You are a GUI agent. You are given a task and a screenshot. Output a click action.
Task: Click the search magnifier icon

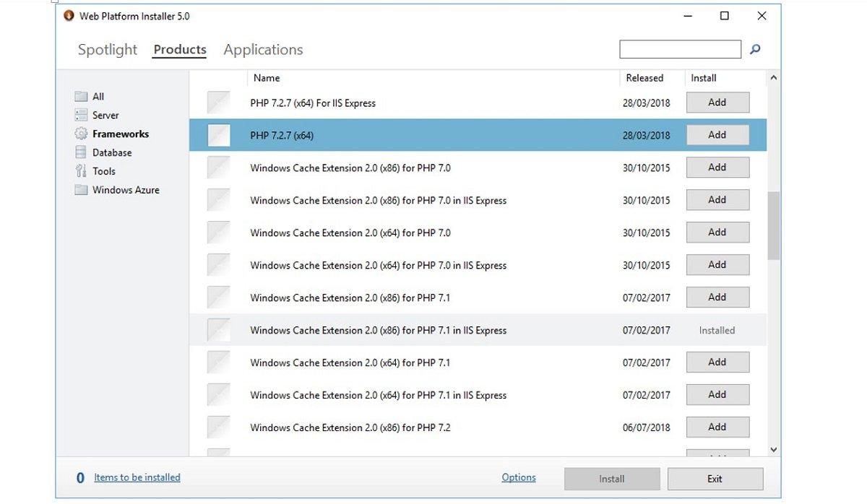[755, 49]
